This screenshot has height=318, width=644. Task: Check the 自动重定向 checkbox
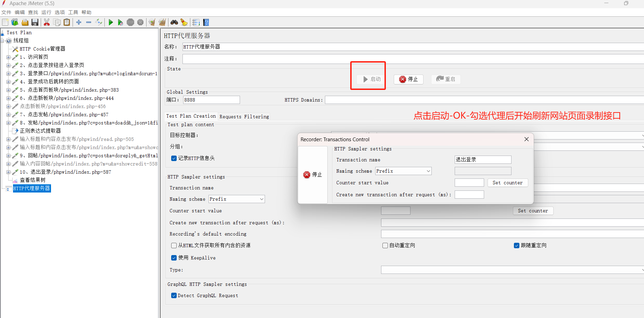pyautogui.click(x=385, y=246)
